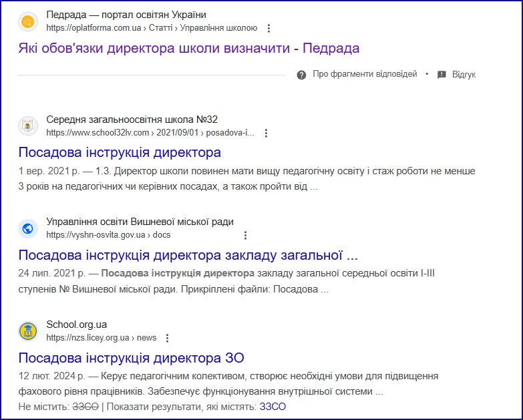
Task: Click the nzs.licey.org.ua › news URL
Action: pyautogui.click(x=102, y=338)
